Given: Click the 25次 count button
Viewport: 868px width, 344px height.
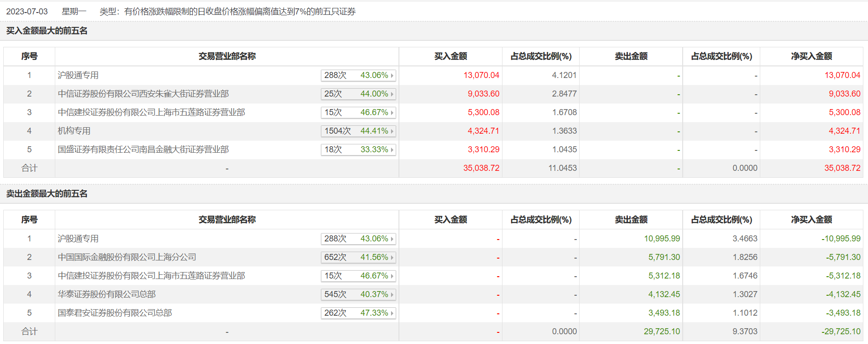Looking at the screenshot, I should [x=333, y=94].
